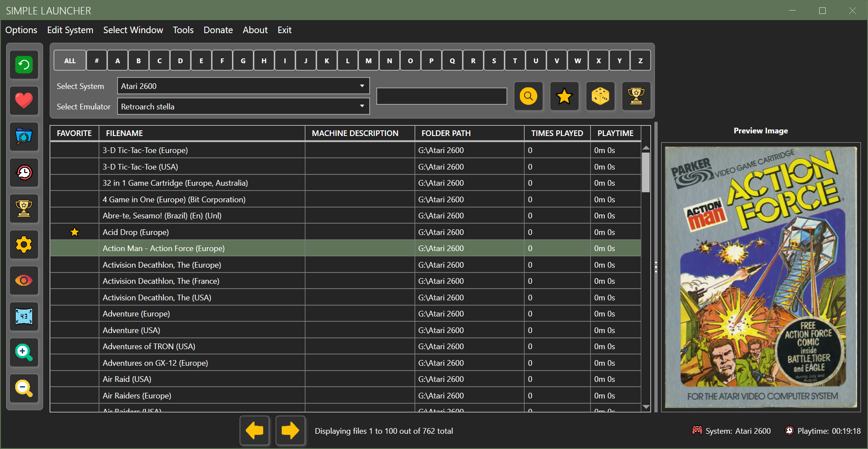868x449 pixels.
Task: Filter games starting with letter M
Action: (369, 61)
